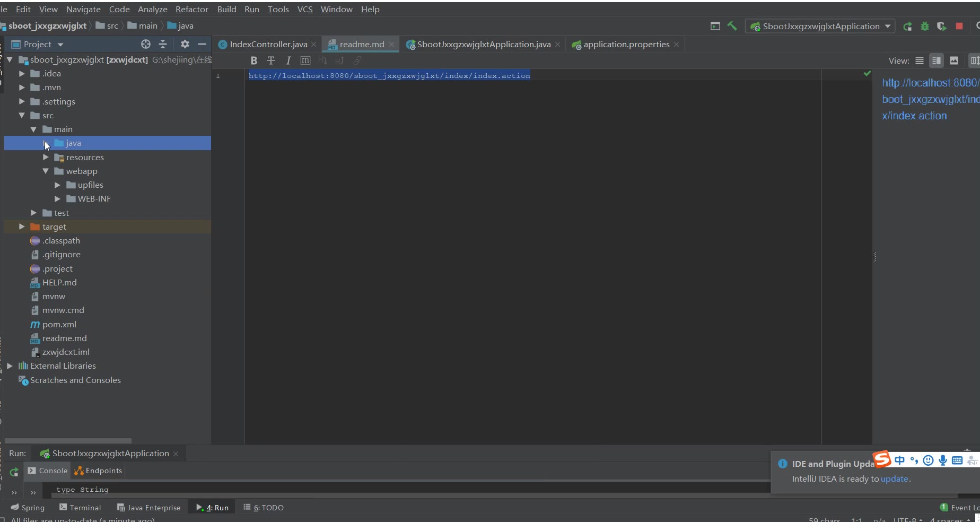Toggle Sogou Chinese/English input mode
Screen dimensions: 980x522
899,460
